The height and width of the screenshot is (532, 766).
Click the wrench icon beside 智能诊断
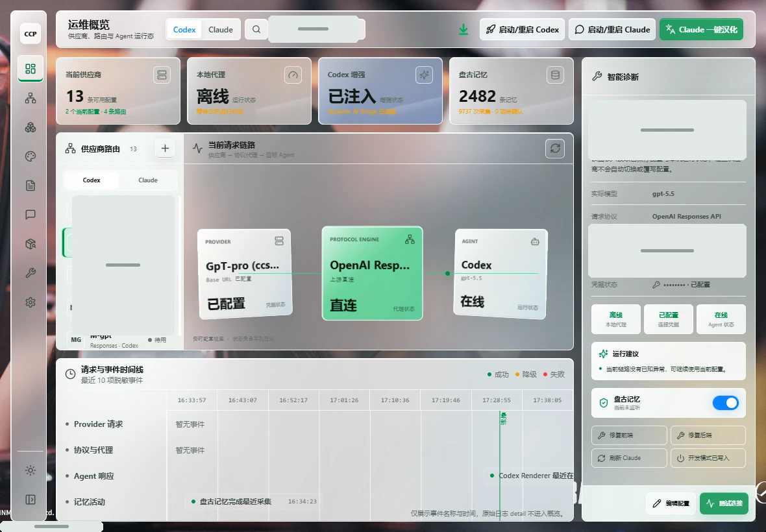click(597, 76)
